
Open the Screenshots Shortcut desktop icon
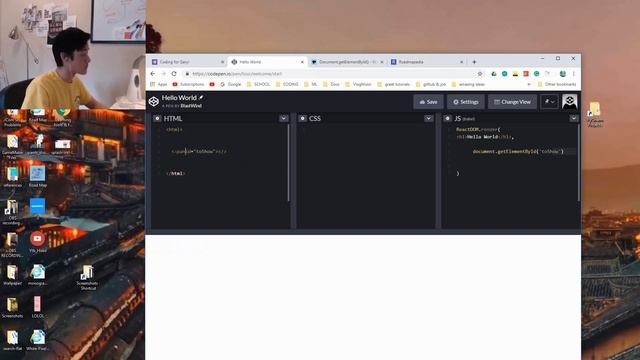[x=87, y=278]
